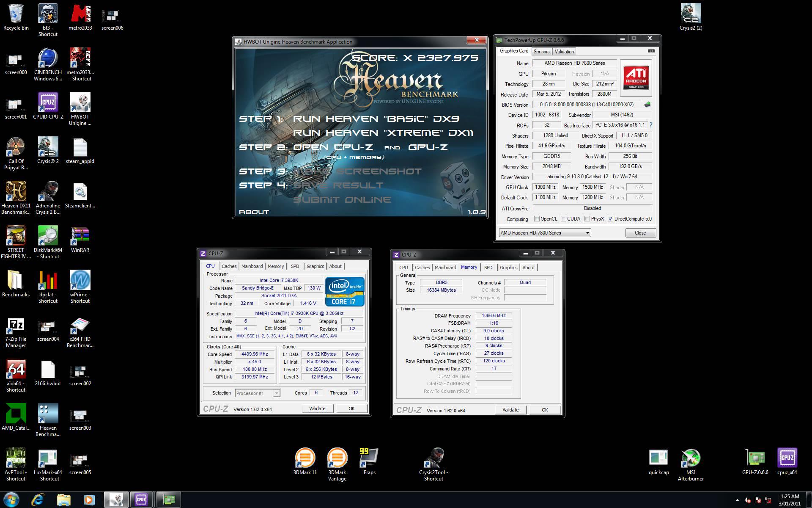The width and height of the screenshot is (812, 508).
Task: Open CPU tab in right CPU-Z window
Action: pos(403,268)
